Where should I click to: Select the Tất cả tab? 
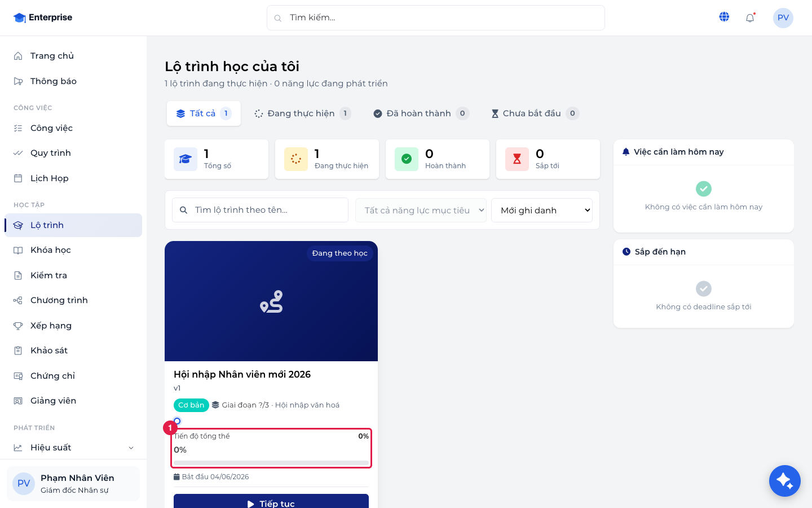[x=204, y=113]
